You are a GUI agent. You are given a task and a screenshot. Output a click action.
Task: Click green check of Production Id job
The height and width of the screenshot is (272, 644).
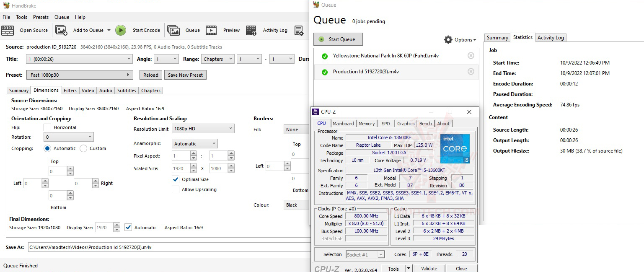[324, 72]
